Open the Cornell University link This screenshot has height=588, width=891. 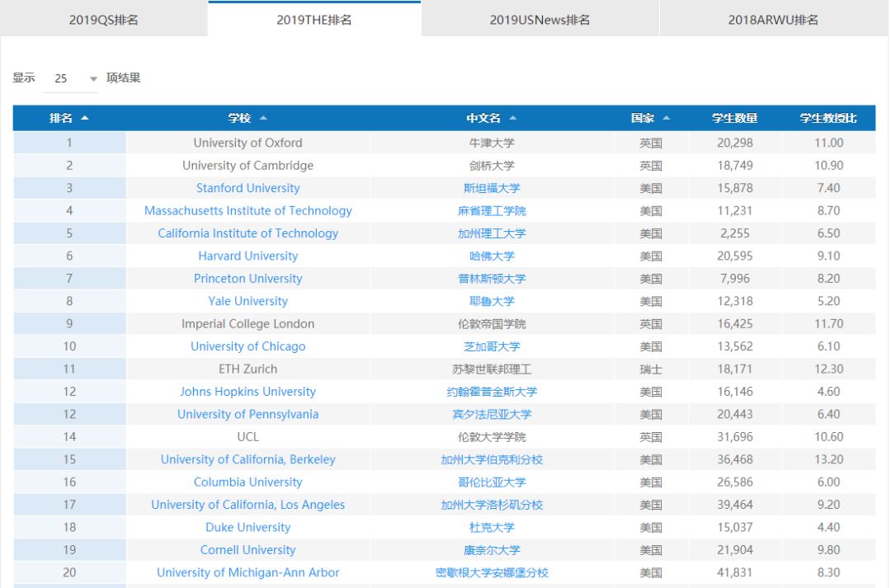(x=247, y=550)
